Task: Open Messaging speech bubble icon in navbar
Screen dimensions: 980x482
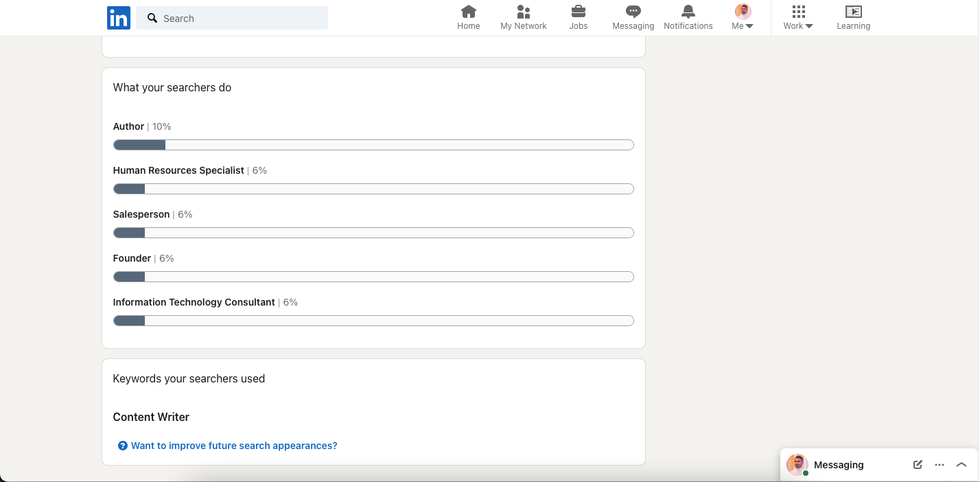Action: pos(633,12)
